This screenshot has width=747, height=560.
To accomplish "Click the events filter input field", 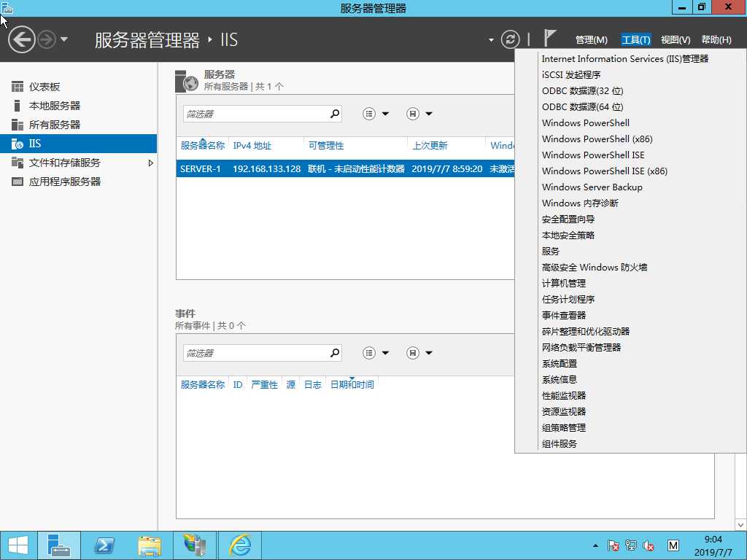I will coord(255,353).
